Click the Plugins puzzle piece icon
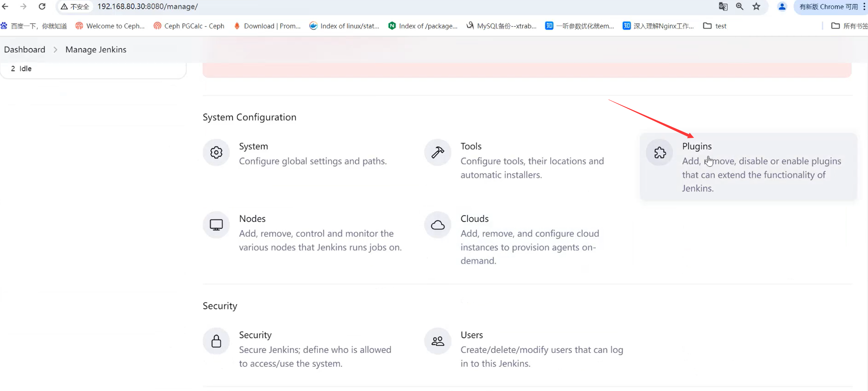 click(x=660, y=152)
